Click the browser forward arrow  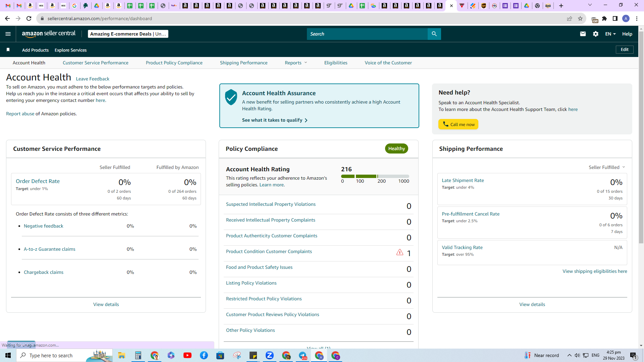[x=18, y=18]
